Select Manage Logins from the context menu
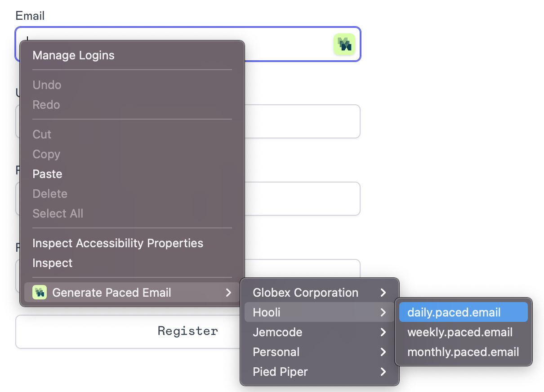Screen dimensions: 544x392 [73, 55]
